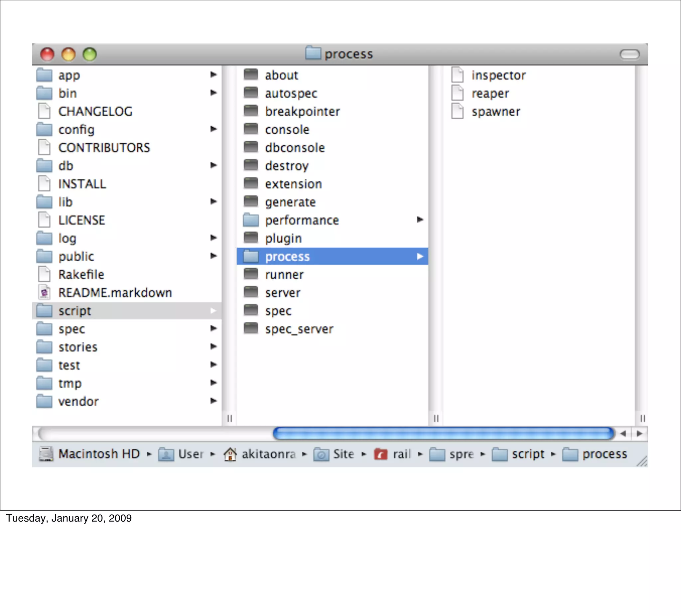Image resolution: width=681 pixels, height=616 pixels.
Task: Click the inspector document icon
Action: 457,75
